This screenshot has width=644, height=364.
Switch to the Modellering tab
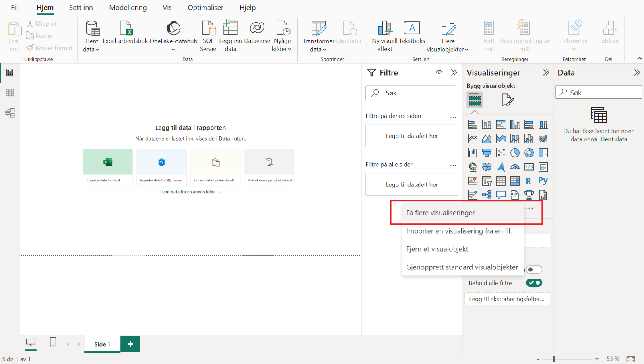128,8
